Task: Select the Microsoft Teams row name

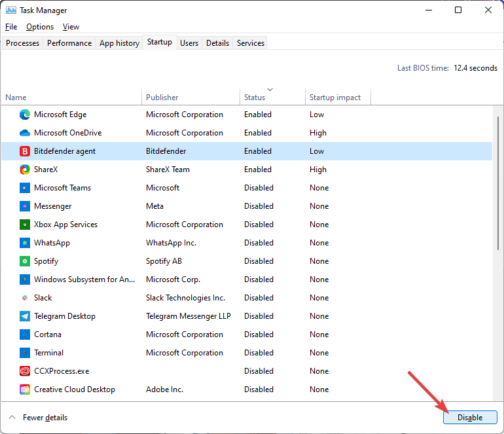Action: click(x=63, y=188)
